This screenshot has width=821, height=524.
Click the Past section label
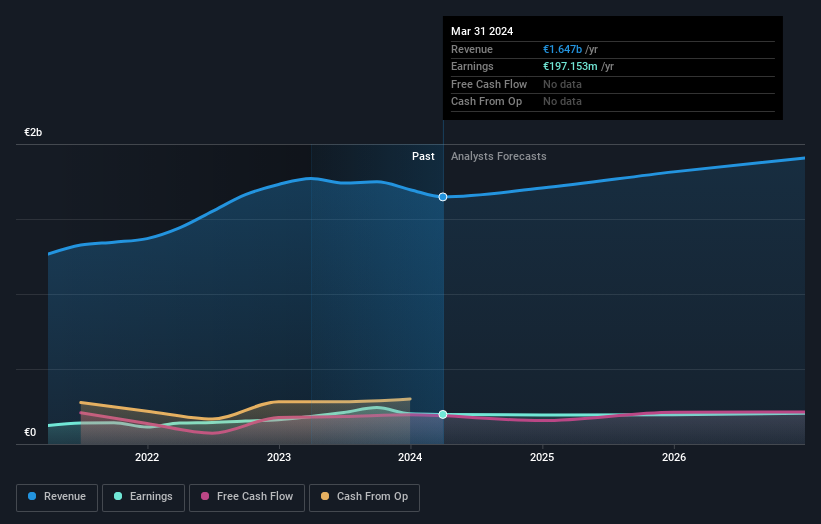pyautogui.click(x=423, y=156)
